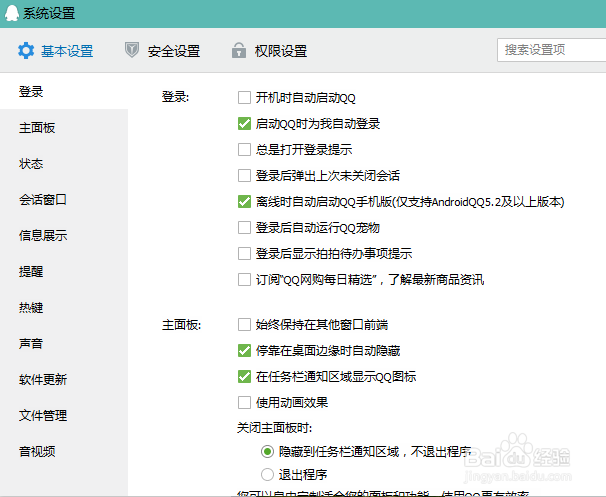Uncheck 离线时自动启动QQ手机版 option

(244, 202)
